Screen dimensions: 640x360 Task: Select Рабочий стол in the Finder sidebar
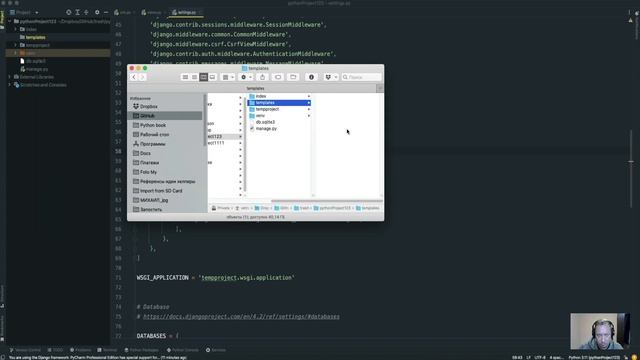pos(165,135)
